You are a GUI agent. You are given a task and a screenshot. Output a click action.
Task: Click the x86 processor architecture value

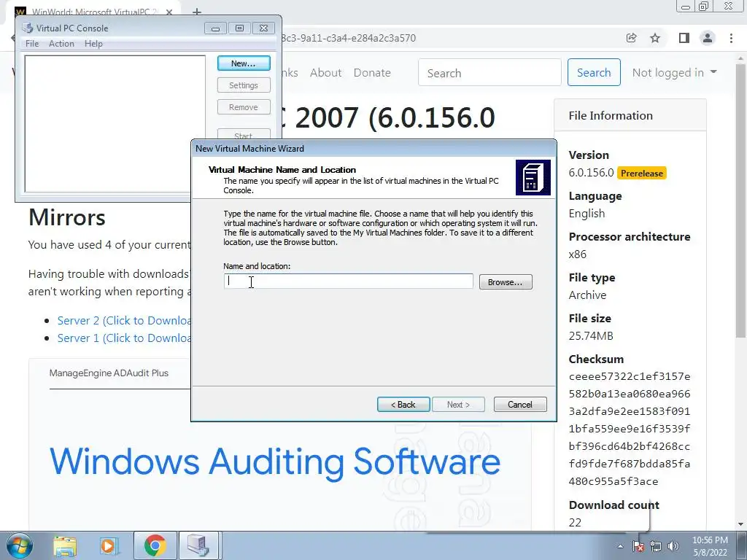coord(578,254)
